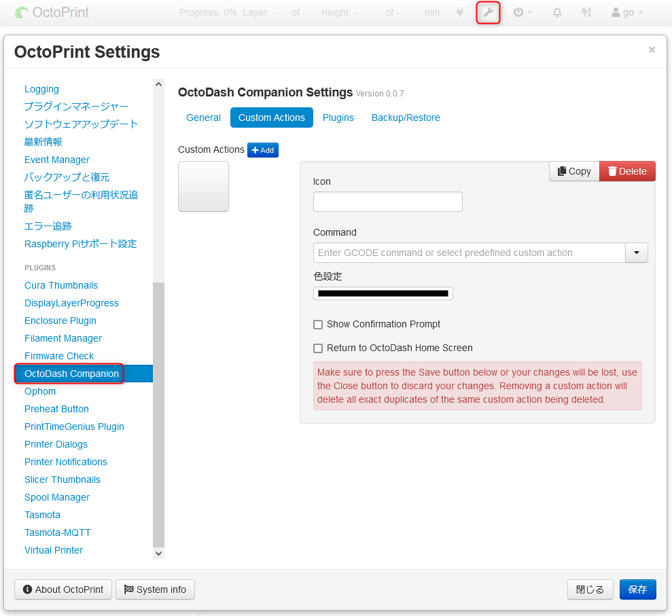
Task: Open Virtual Printer settings
Action: [x=54, y=550]
